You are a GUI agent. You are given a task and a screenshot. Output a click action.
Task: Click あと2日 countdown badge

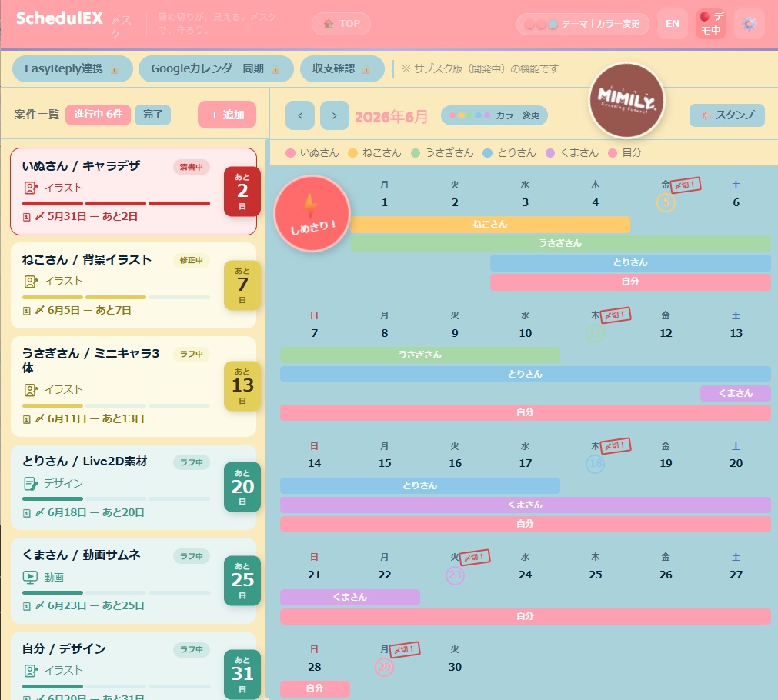[242, 192]
